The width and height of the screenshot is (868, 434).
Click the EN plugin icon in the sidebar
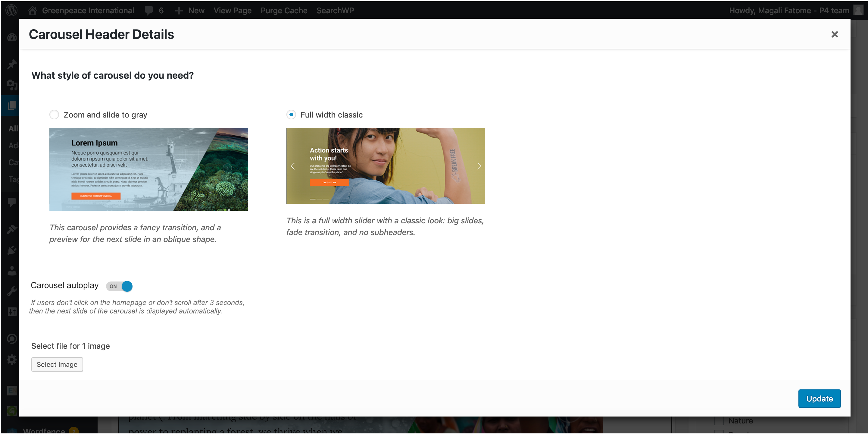12,391
